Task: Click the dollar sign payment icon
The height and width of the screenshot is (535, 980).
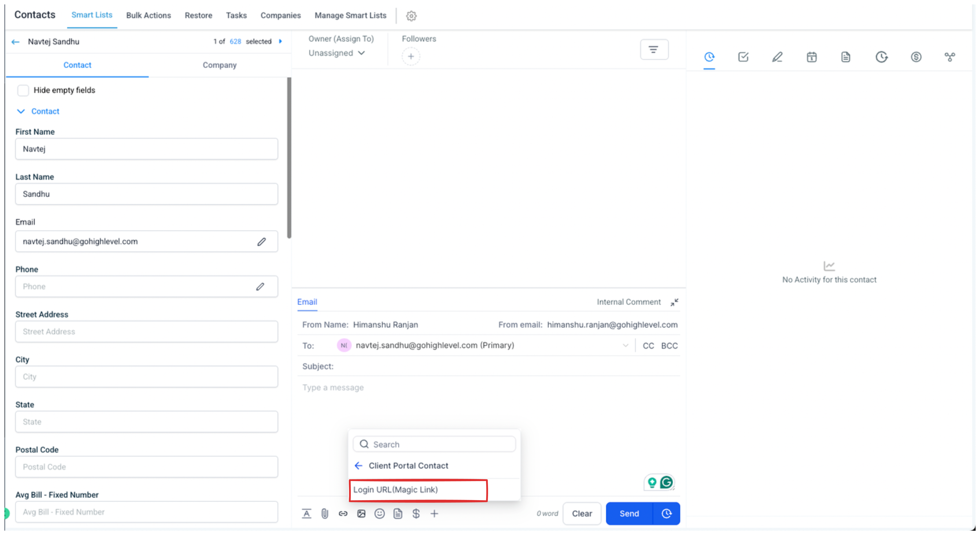Action: [x=416, y=514]
